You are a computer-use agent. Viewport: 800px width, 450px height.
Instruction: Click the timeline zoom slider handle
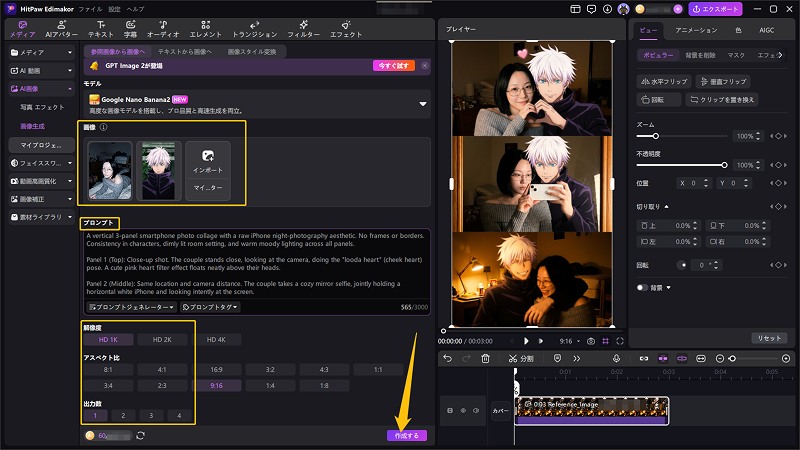[732, 359]
